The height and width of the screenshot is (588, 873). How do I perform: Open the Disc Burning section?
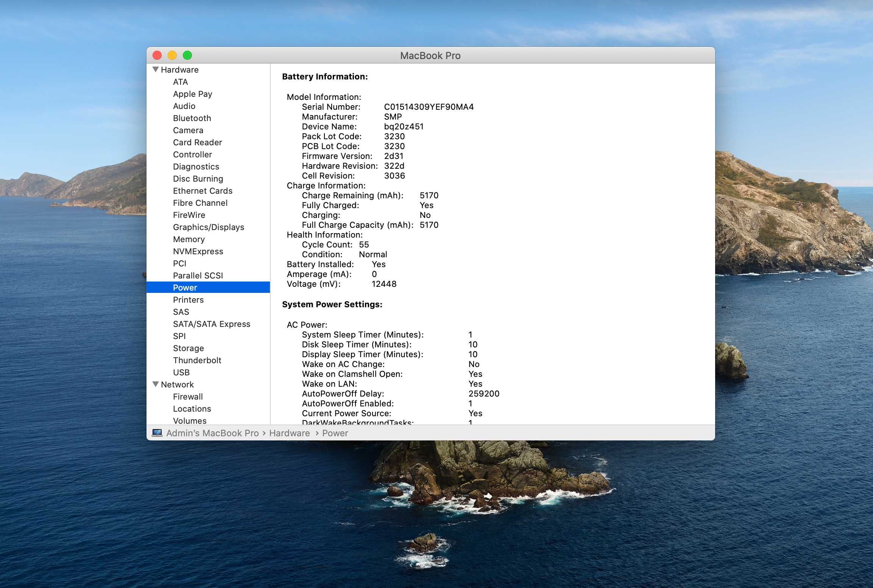pos(198,179)
